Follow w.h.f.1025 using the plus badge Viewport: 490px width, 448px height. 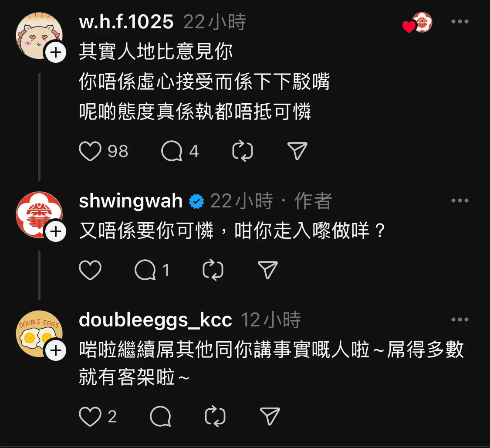tap(56, 52)
